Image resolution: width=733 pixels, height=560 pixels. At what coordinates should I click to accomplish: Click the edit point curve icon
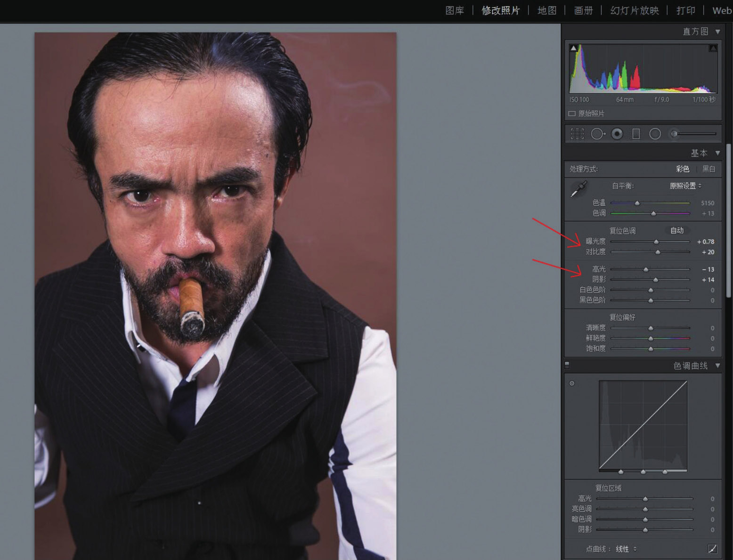(x=712, y=549)
